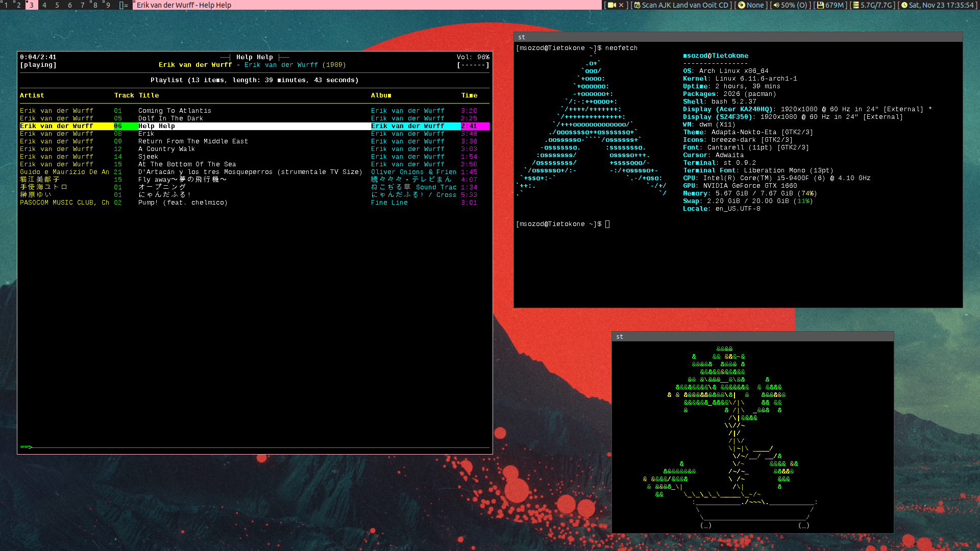The height and width of the screenshot is (551, 980).
Task: Switch to dwm workspace tag 6
Action: (x=70, y=5)
